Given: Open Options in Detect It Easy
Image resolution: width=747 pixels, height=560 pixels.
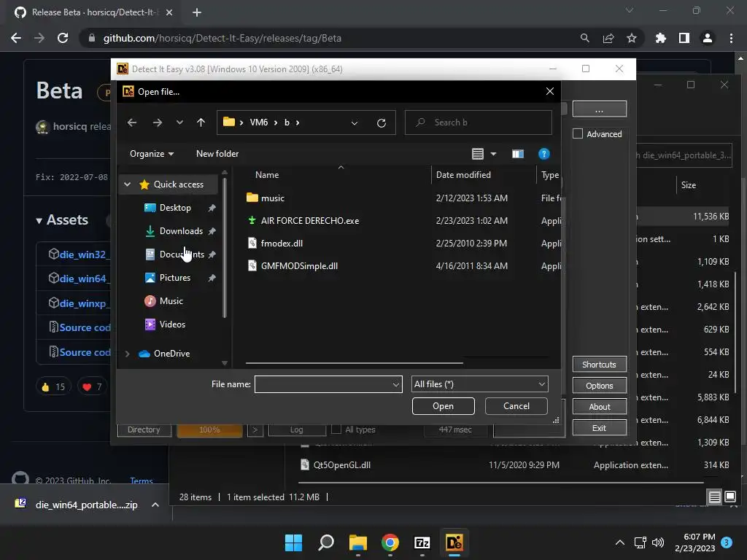Looking at the screenshot, I should pyautogui.click(x=600, y=386).
